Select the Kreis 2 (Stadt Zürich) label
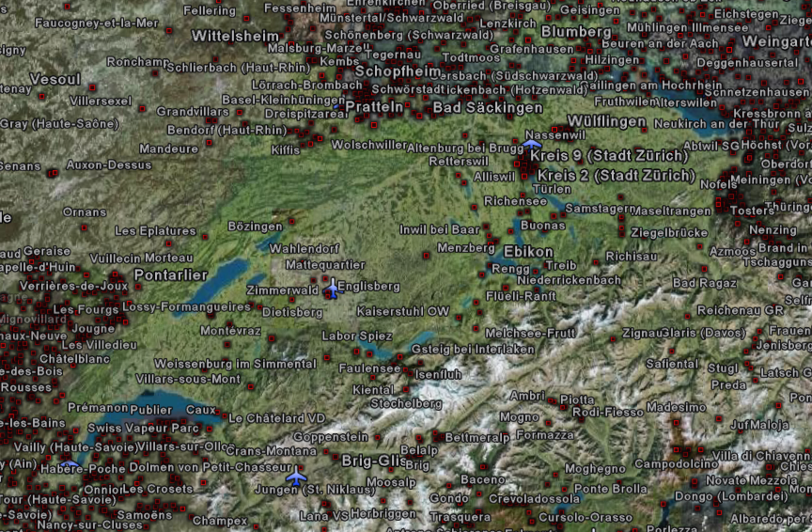812x532 pixels. coord(617,176)
